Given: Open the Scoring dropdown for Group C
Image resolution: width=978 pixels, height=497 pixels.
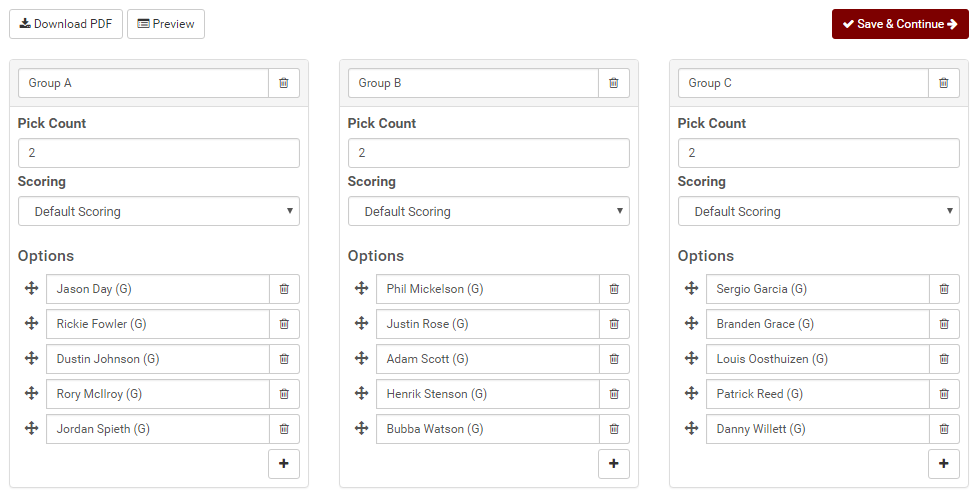Looking at the screenshot, I should (x=818, y=211).
